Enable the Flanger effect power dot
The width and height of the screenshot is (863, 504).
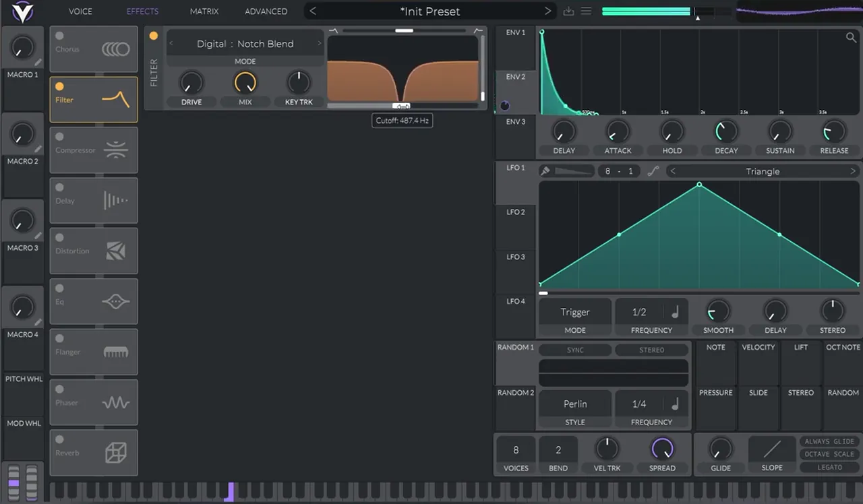(x=59, y=338)
